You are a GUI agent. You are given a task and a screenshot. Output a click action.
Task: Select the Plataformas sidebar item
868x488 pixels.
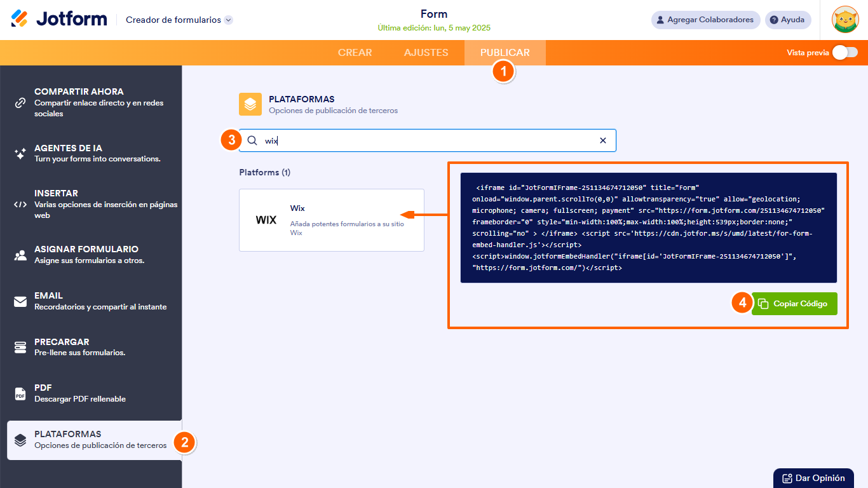(x=94, y=440)
